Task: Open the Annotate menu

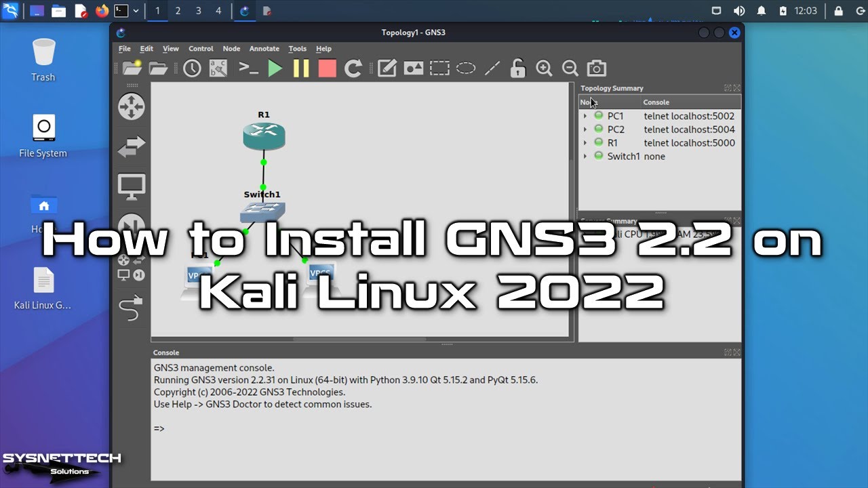Action: coord(264,49)
